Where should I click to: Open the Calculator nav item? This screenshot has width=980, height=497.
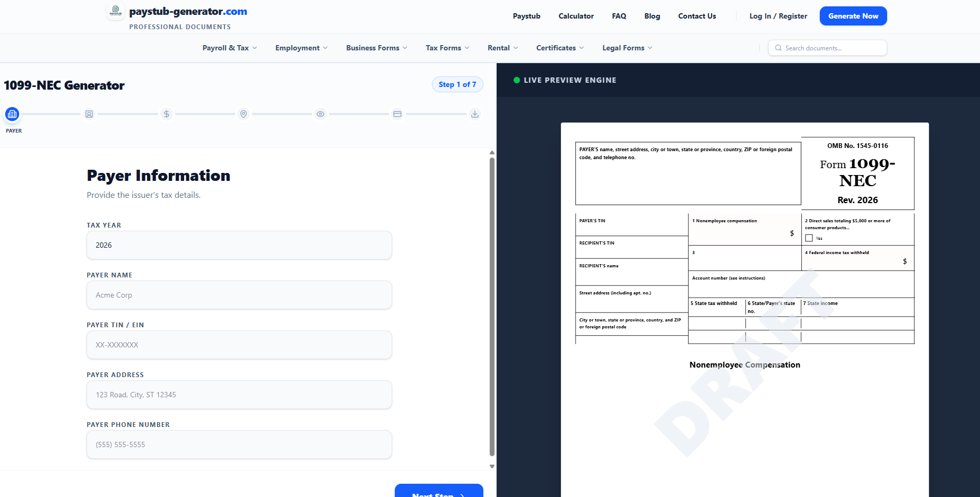point(576,16)
